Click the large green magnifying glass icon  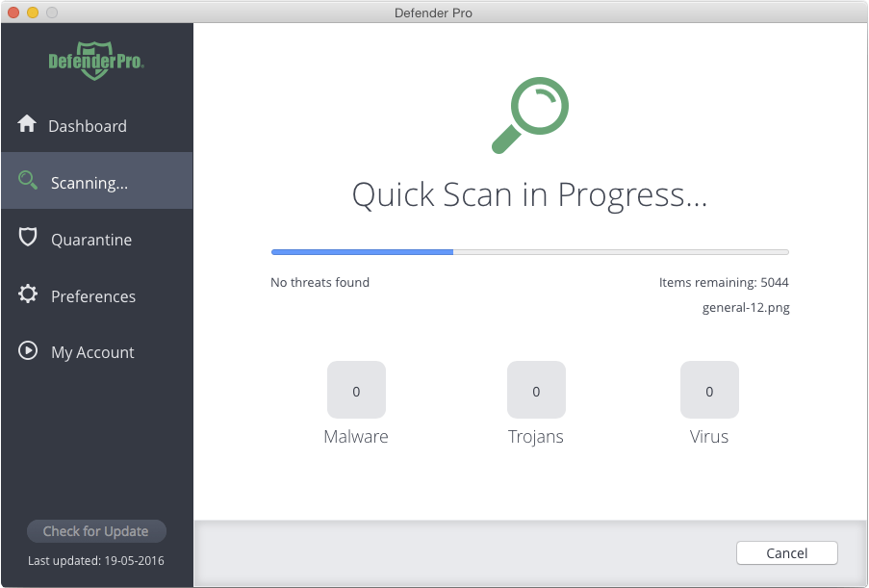tap(530, 115)
